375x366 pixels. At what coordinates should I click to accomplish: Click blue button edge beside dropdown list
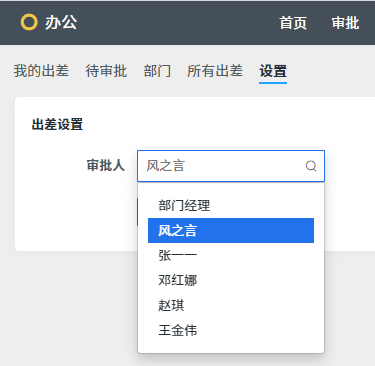[137, 212]
